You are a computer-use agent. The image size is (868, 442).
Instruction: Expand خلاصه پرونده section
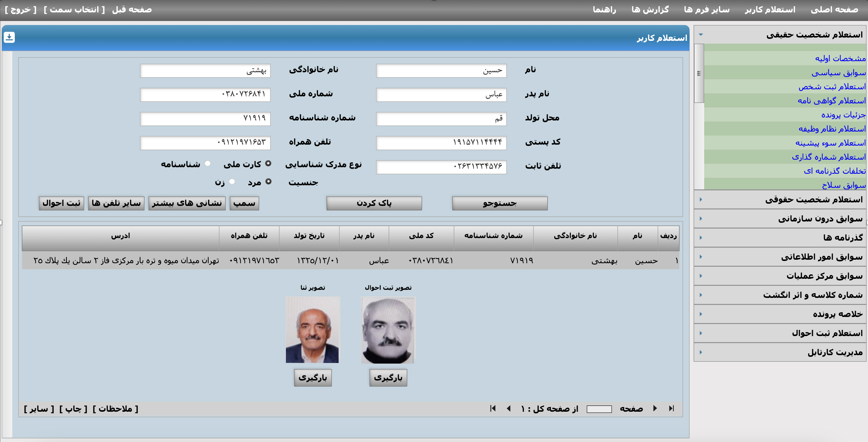tap(780, 314)
